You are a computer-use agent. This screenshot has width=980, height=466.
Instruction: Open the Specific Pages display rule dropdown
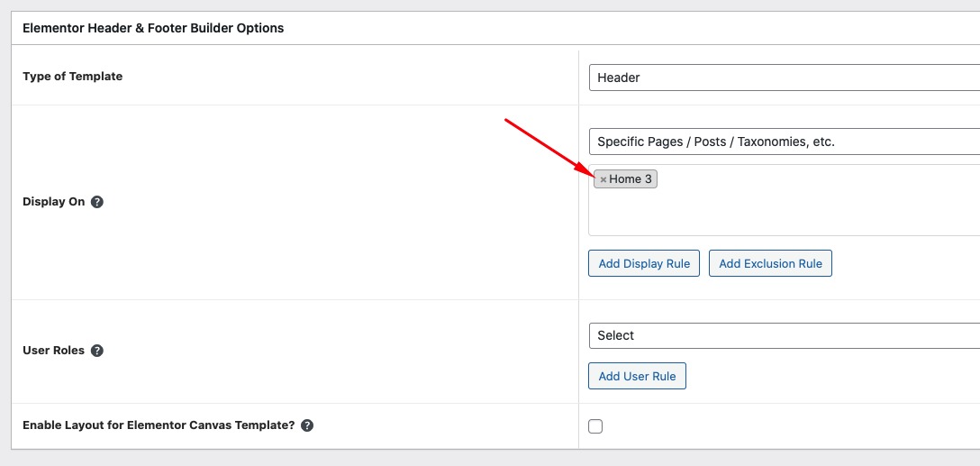(x=784, y=142)
